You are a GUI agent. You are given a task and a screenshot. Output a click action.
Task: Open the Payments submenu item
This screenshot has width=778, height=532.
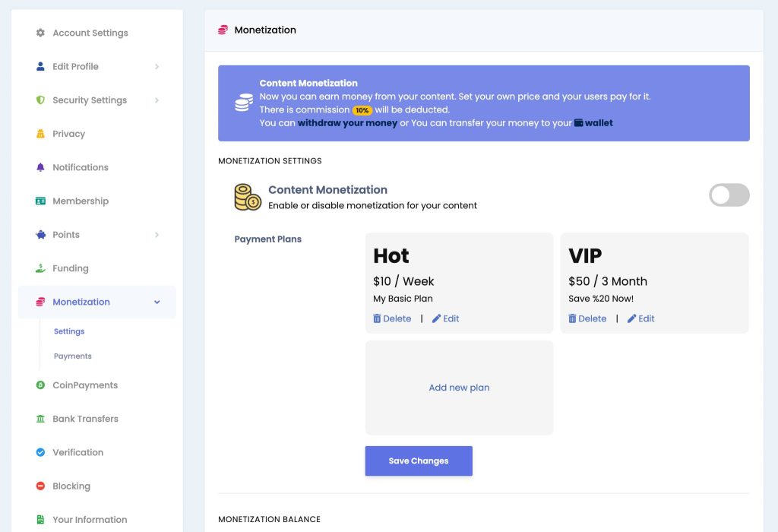72,356
